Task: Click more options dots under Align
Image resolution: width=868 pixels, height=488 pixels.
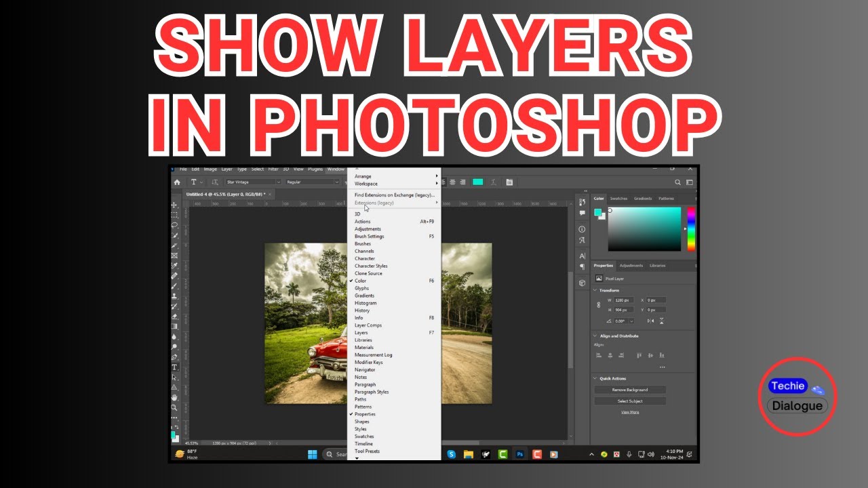Action: [662, 367]
